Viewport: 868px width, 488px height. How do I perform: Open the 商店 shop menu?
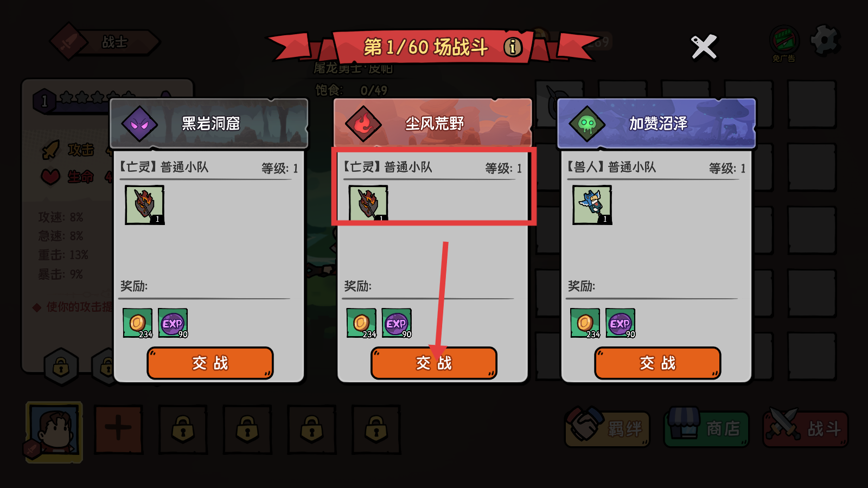click(706, 428)
